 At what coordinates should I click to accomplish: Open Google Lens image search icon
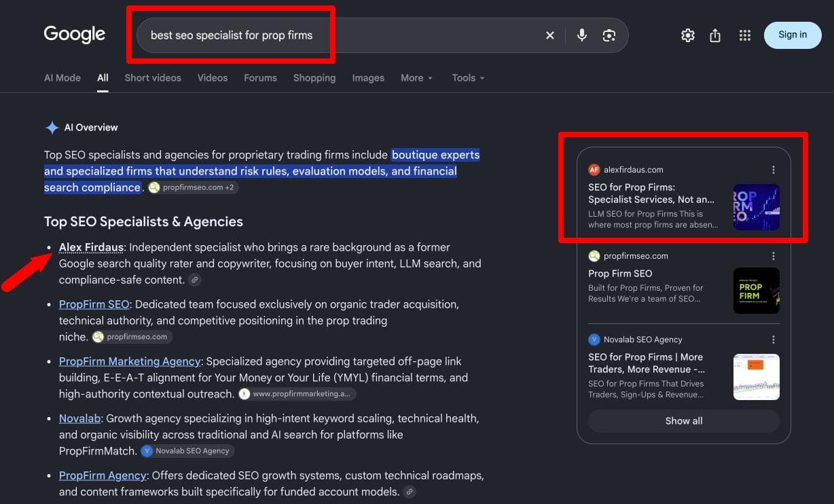click(x=609, y=35)
